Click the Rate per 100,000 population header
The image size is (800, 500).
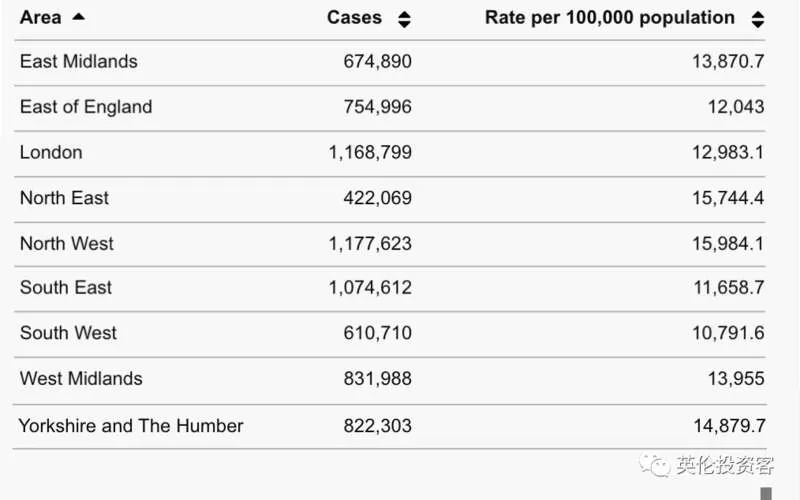[610, 17]
